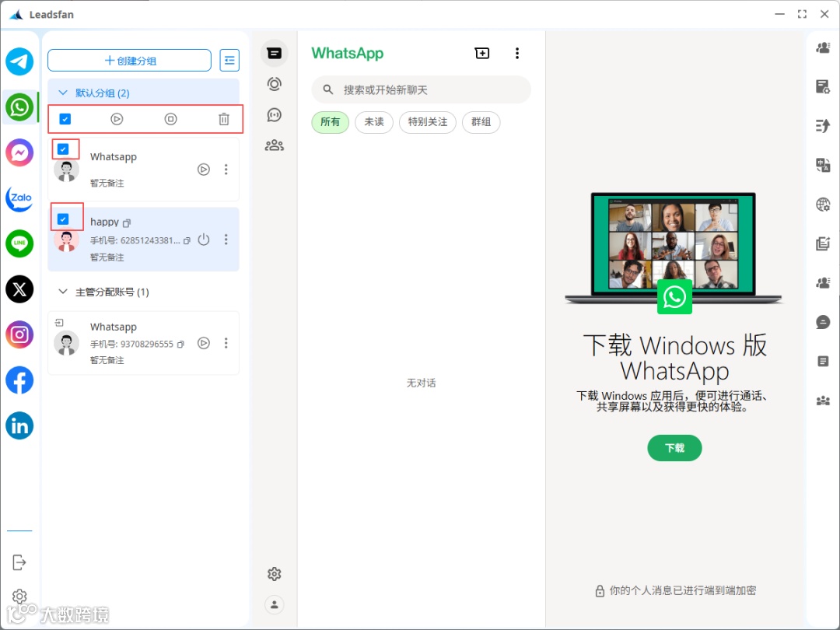Open the happy account card
Screen dimensions: 840x630
[x=144, y=240]
